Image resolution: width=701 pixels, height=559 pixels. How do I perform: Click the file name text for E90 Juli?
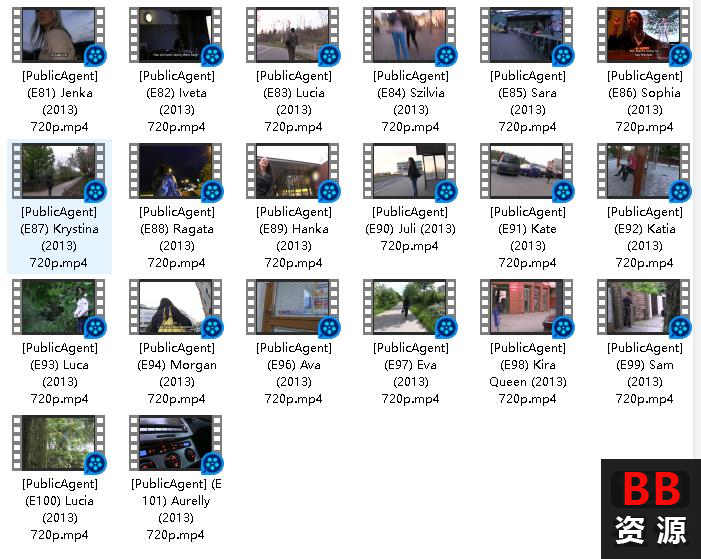(410, 229)
